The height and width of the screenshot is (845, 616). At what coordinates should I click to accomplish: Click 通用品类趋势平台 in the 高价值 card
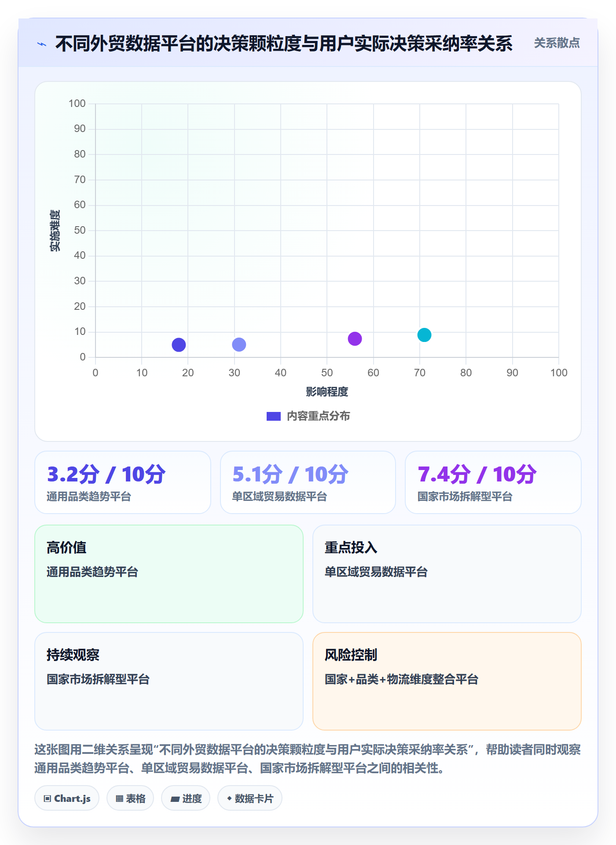(92, 572)
